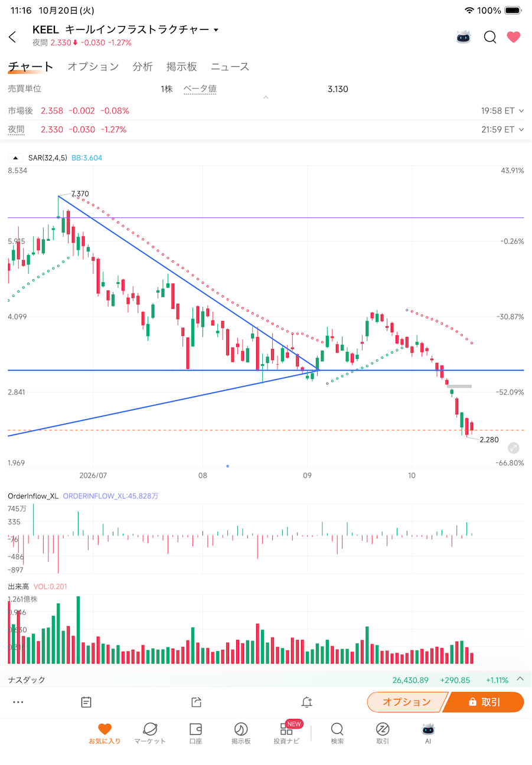This screenshot has width=532, height=765.
Task: Expand the ナスダック index bar chevron
Action: tap(520, 679)
